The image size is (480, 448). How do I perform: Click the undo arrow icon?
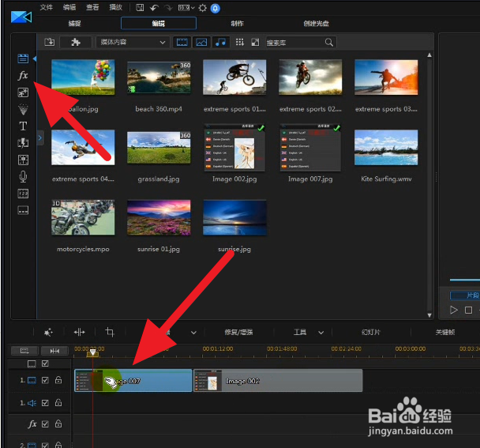[x=154, y=8]
